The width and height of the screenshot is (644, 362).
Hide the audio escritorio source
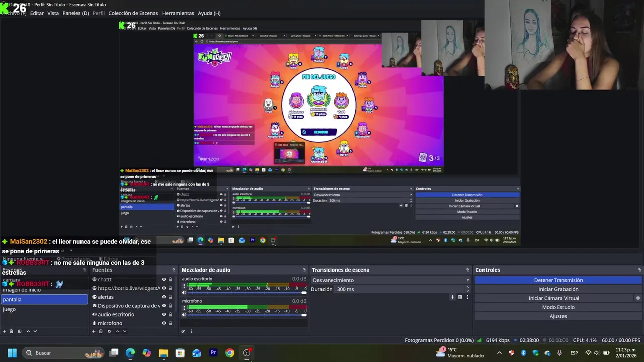click(164, 314)
